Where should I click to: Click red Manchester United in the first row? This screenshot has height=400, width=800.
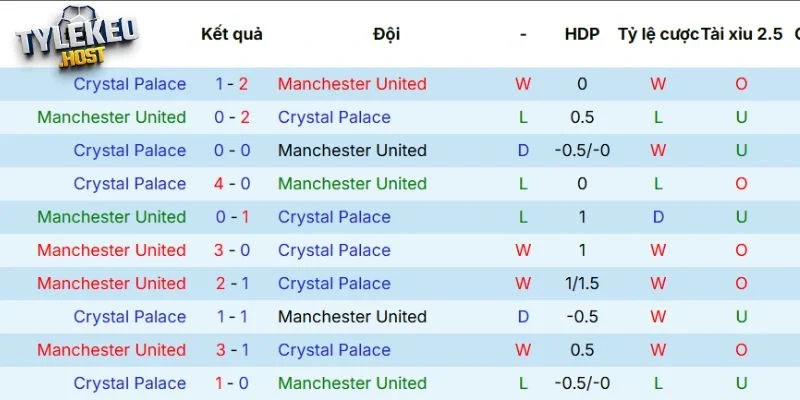pos(352,84)
